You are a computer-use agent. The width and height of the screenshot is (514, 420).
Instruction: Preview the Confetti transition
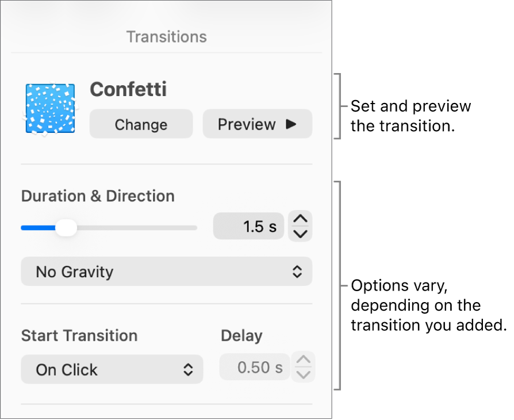point(257,124)
